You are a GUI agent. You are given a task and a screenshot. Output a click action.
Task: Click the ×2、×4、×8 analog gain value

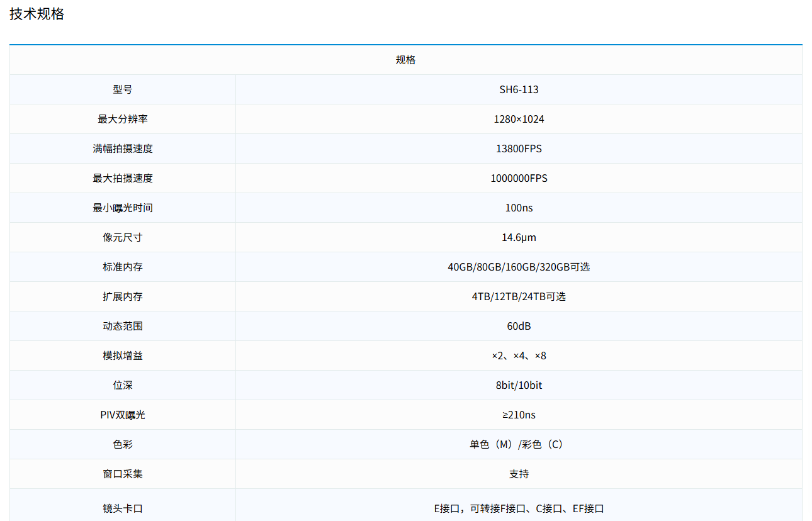click(519, 356)
